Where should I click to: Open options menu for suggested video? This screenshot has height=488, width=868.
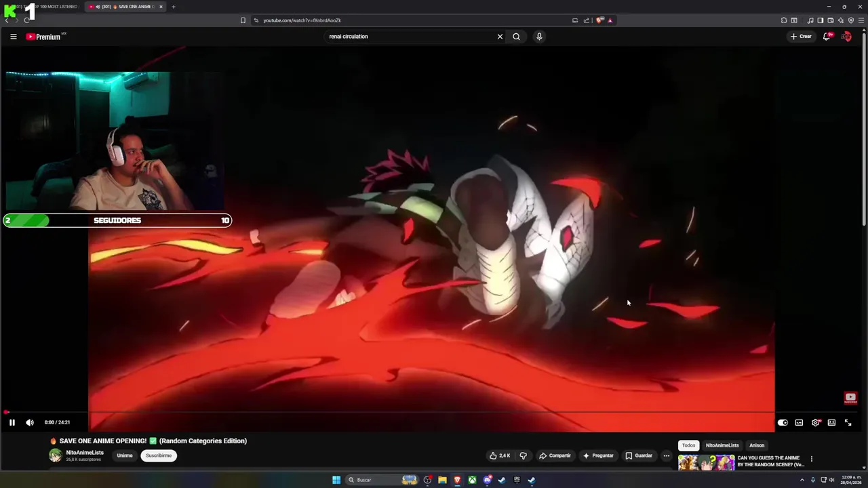(x=811, y=459)
